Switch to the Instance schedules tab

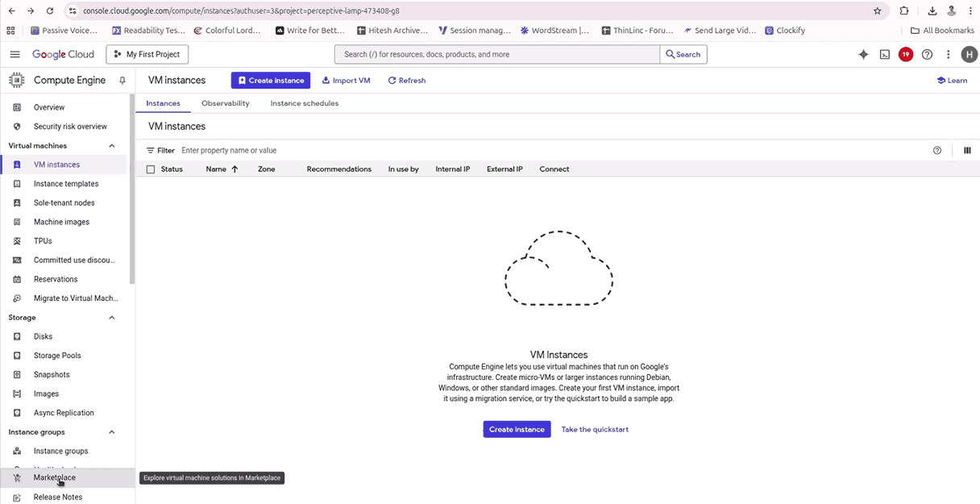point(304,103)
